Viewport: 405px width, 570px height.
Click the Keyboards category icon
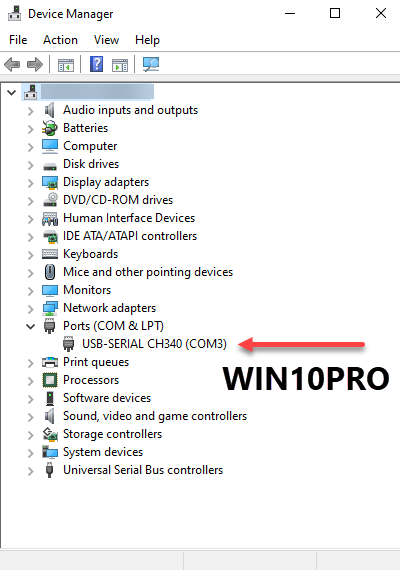coord(50,254)
